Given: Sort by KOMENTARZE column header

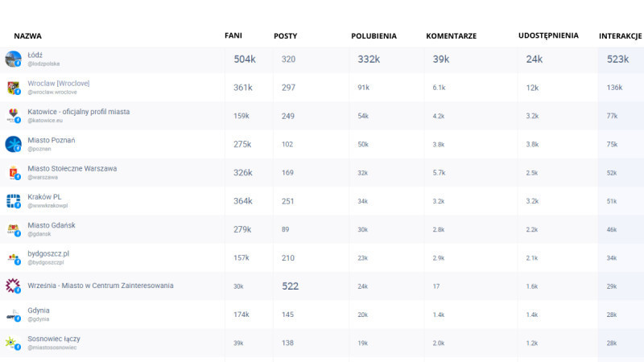Looking at the screenshot, I should pyautogui.click(x=451, y=36).
